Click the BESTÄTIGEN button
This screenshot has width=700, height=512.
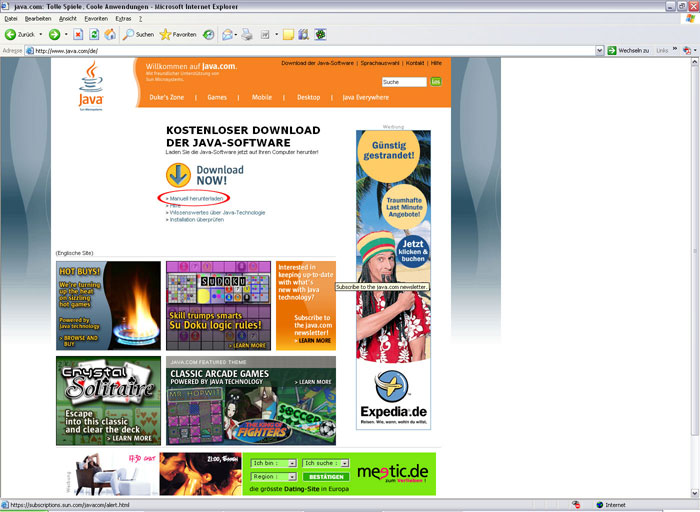coord(326,477)
